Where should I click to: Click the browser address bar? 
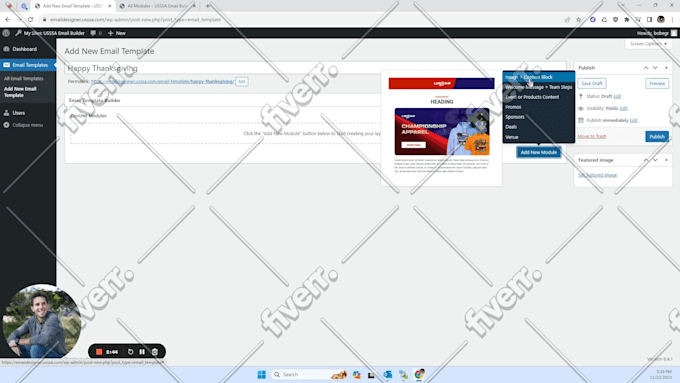click(x=299, y=20)
